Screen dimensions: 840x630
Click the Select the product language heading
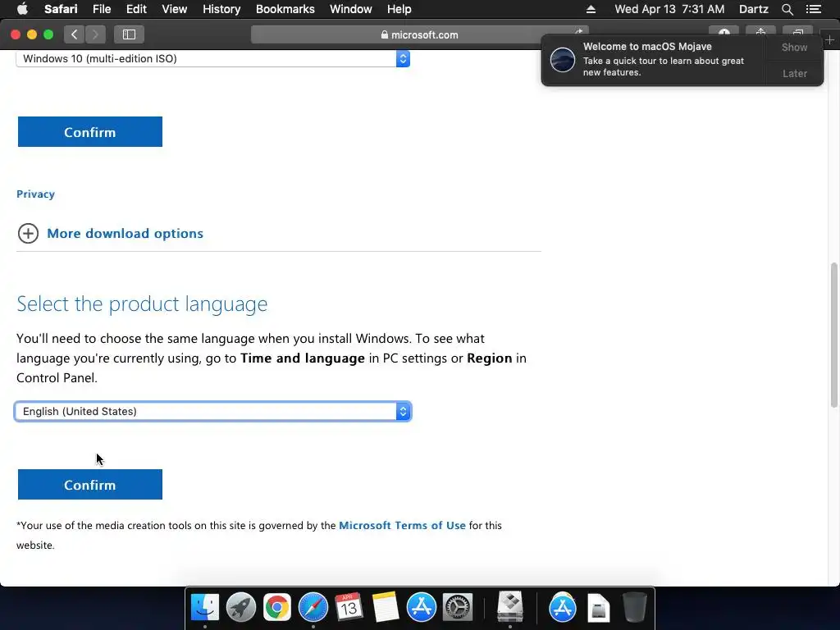pos(142,304)
